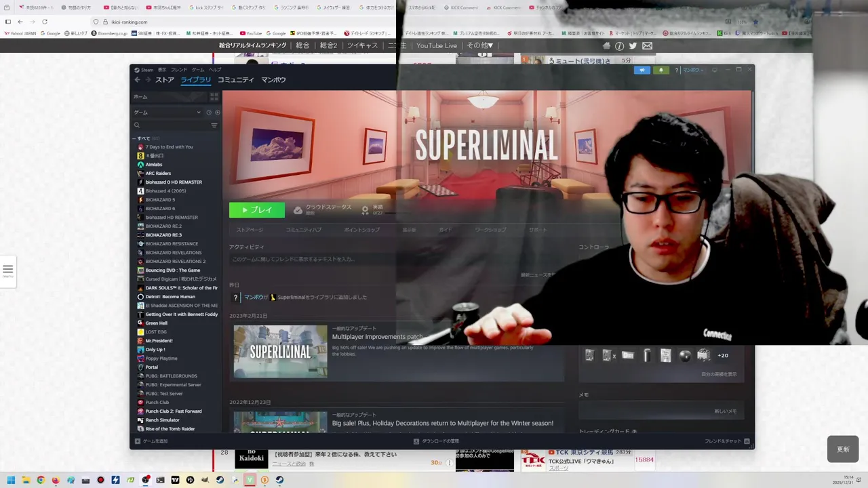Open Multiplayer Improvements patch news thumbnail

click(x=280, y=351)
